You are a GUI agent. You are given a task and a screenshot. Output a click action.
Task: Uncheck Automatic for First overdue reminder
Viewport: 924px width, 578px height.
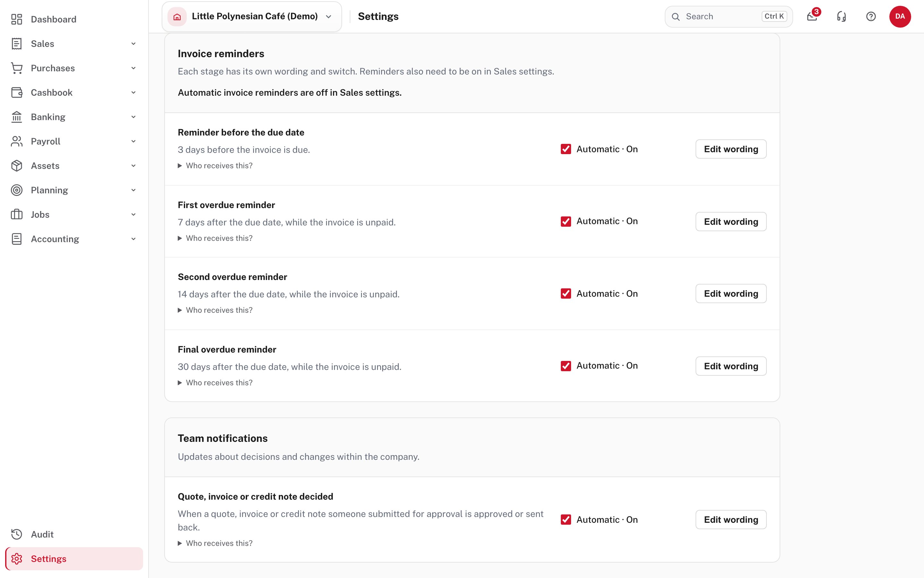(x=566, y=221)
